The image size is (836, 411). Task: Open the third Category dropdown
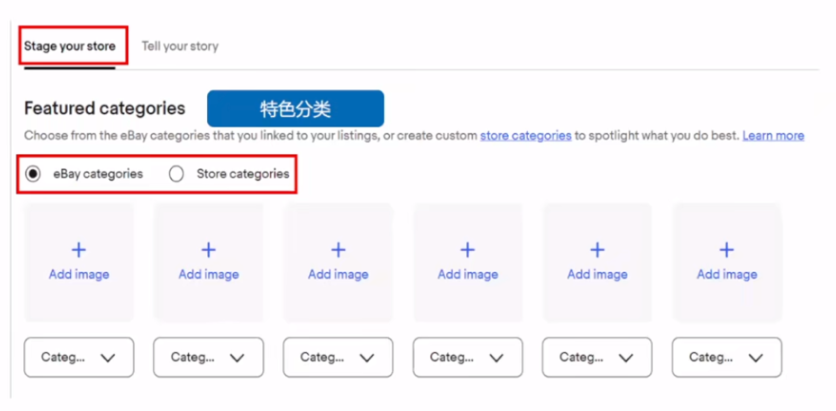tap(338, 357)
